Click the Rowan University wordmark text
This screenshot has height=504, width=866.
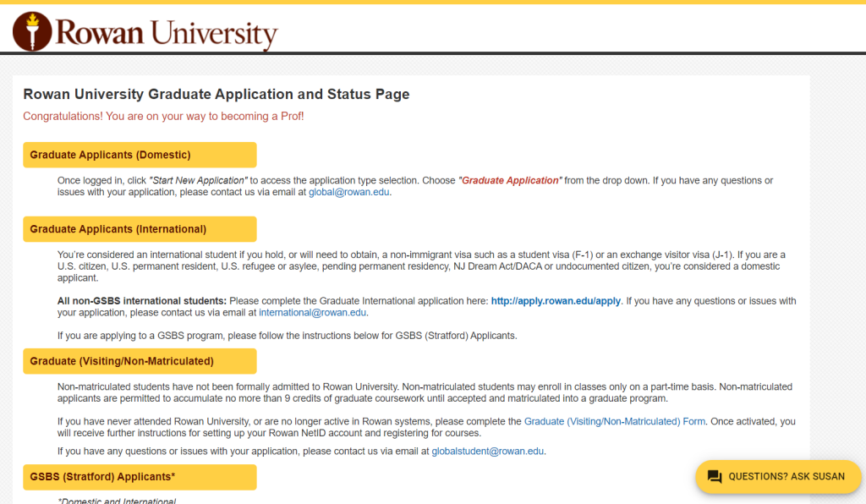click(166, 34)
